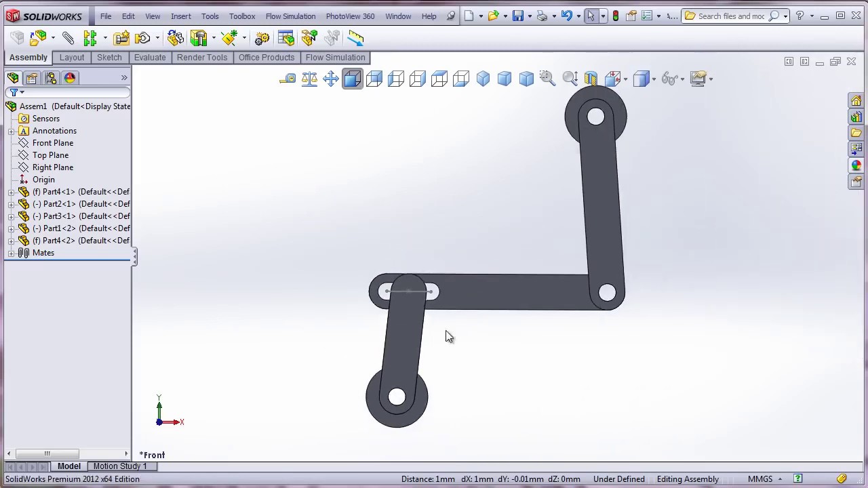868x488 pixels.
Task: Select the tape Measure tool
Action: [288, 79]
